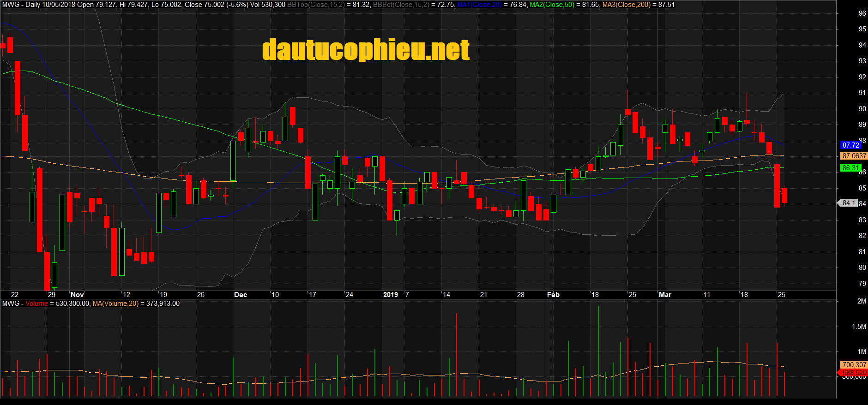Click the BBTop(Close,15,2) indicator label
The height and width of the screenshot is (405, 868).
pyautogui.click(x=316, y=5)
